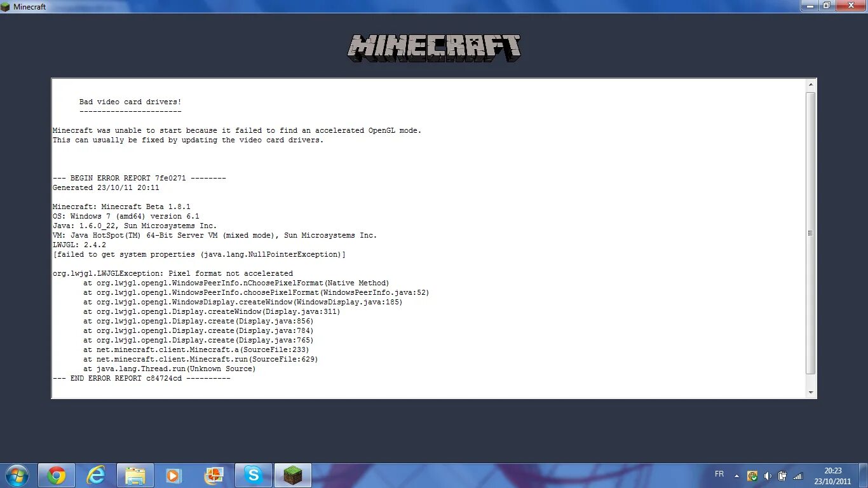This screenshot has width=868, height=488.
Task: Click the 'Minecraft: Minecraft Beta 1.8.1' line
Action: tap(121, 207)
